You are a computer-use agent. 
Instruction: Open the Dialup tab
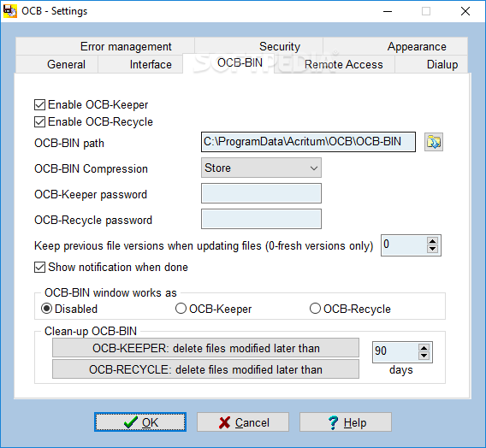(431, 64)
